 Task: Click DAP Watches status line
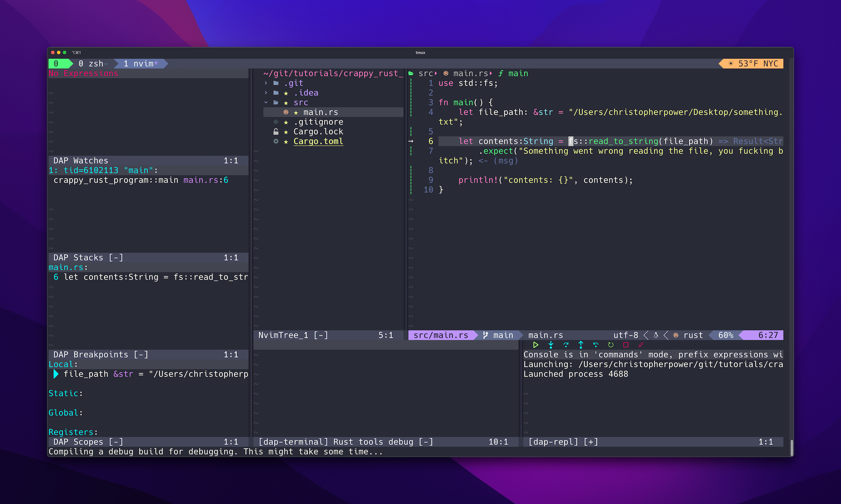[x=148, y=161]
